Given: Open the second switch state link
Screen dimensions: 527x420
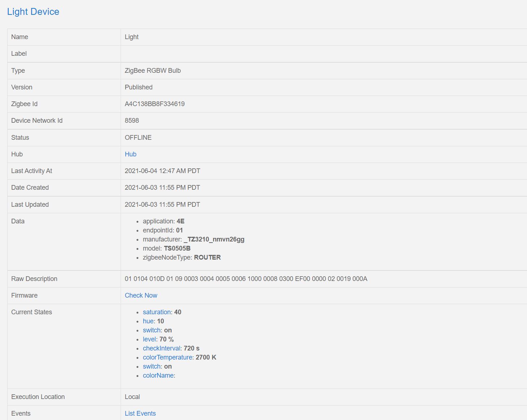Looking at the screenshot, I should [x=151, y=366].
